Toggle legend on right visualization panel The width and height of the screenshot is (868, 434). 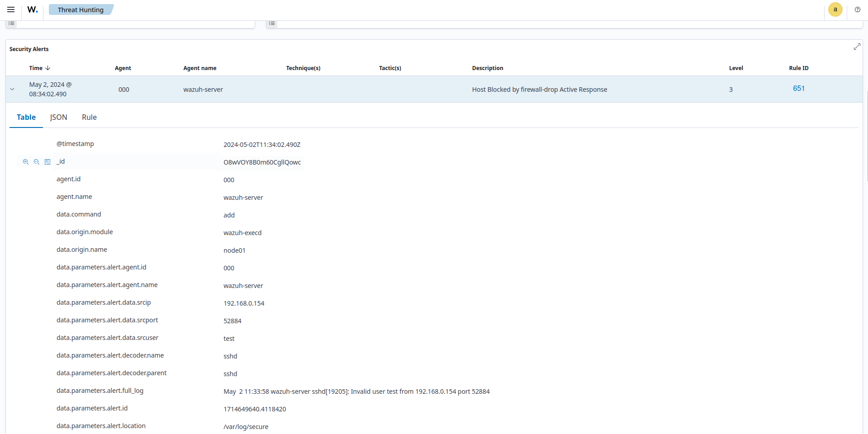tap(272, 24)
